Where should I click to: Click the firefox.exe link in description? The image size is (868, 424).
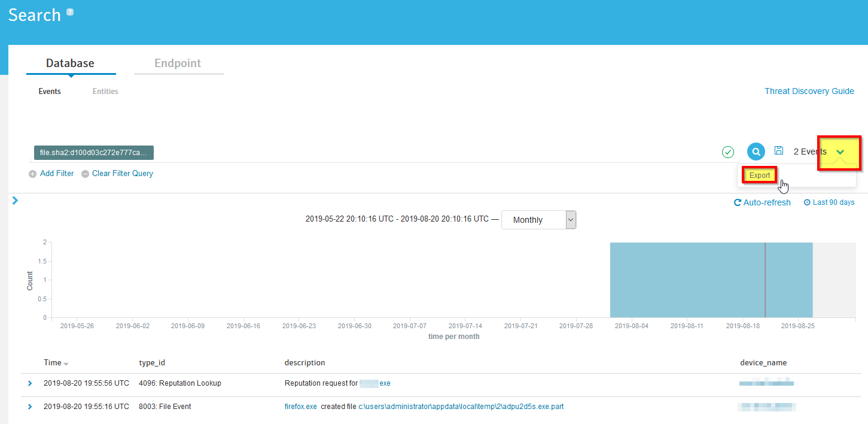click(x=300, y=407)
